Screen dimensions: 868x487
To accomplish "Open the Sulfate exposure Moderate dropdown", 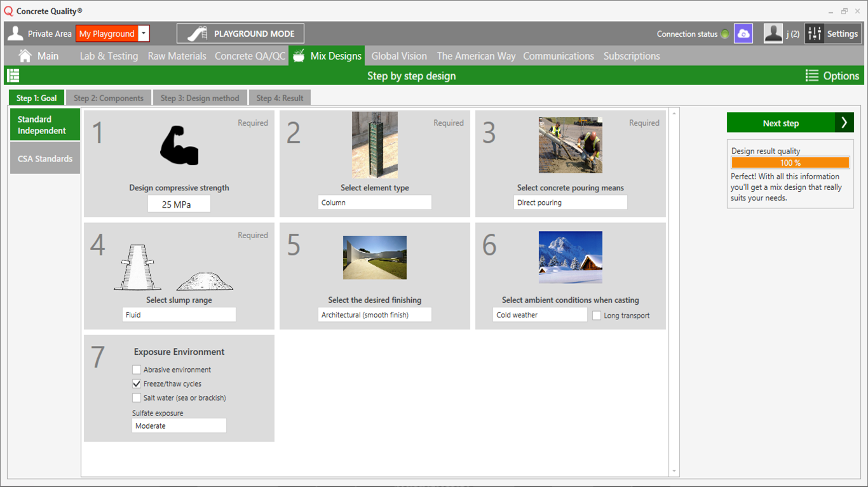I will (x=179, y=425).
